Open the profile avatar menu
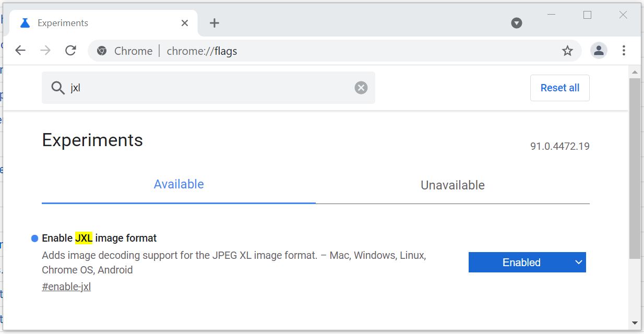Image resolution: width=644 pixels, height=334 pixels. click(599, 51)
